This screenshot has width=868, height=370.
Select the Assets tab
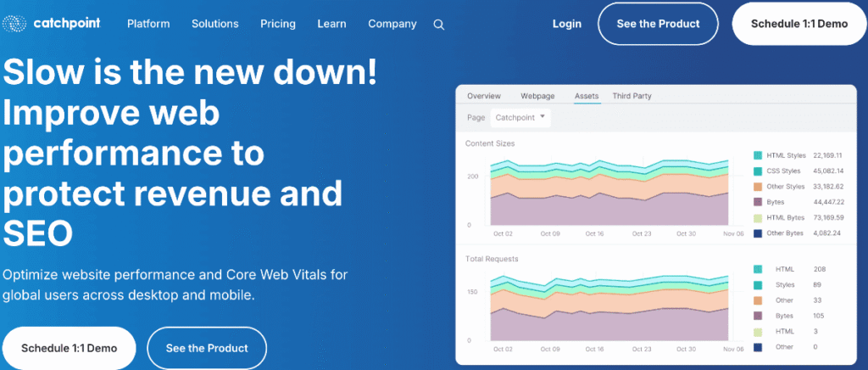(x=587, y=96)
